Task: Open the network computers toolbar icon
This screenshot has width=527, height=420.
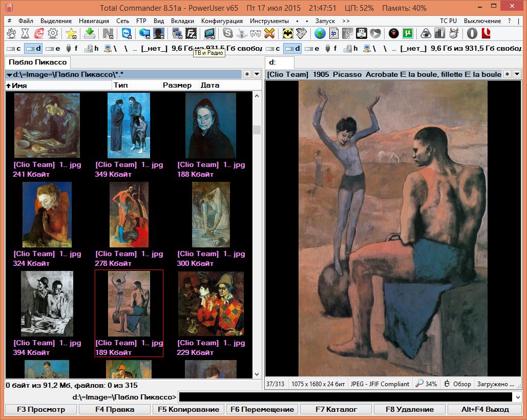Action: click(x=177, y=33)
